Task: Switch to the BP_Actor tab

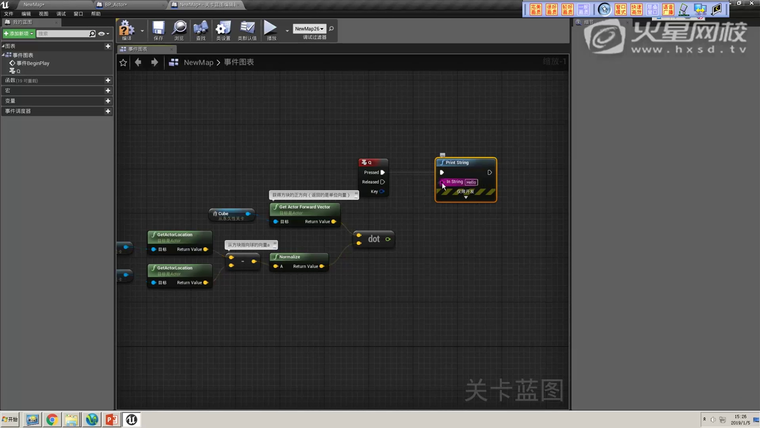Action: pos(118,4)
